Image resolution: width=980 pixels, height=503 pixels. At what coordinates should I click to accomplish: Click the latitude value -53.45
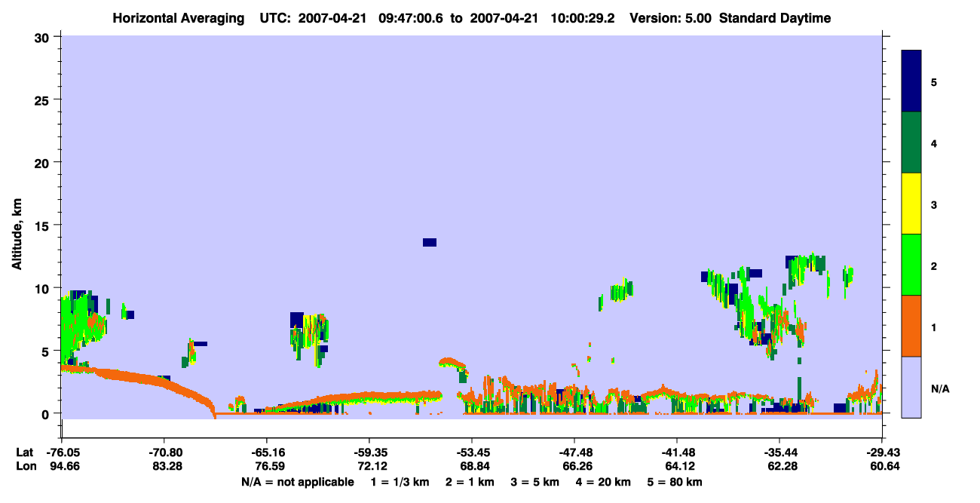point(472,452)
